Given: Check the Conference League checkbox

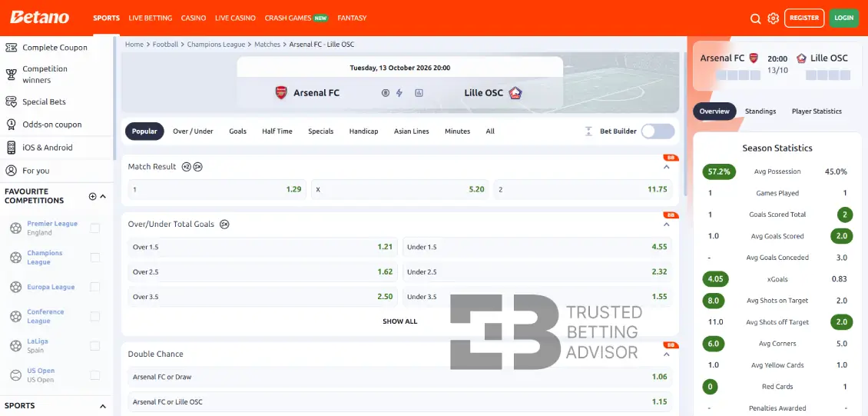Looking at the screenshot, I should click(95, 316).
